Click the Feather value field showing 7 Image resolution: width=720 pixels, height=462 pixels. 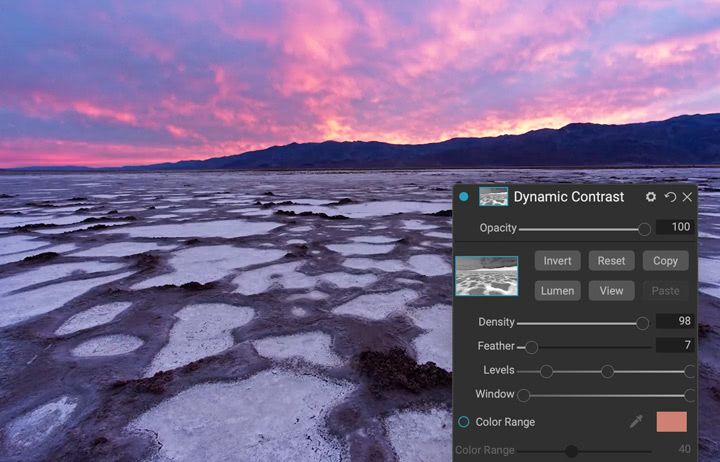[675, 345]
